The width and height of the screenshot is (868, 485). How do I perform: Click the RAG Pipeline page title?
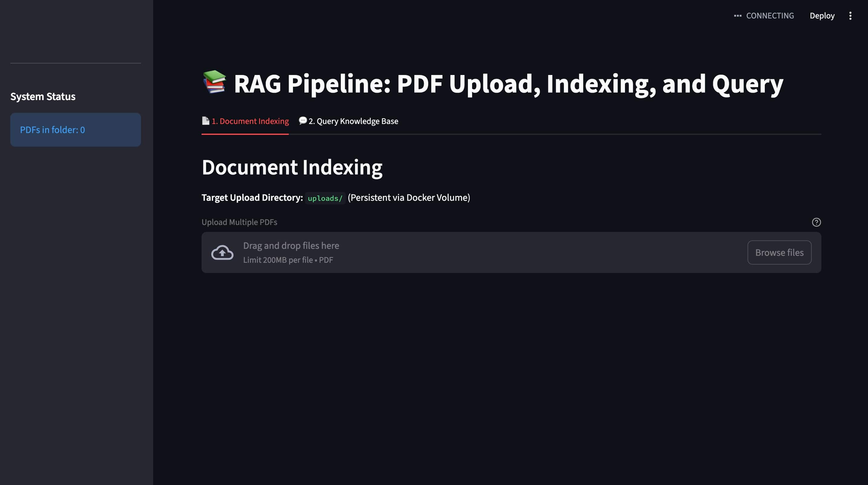[x=492, y=83]
